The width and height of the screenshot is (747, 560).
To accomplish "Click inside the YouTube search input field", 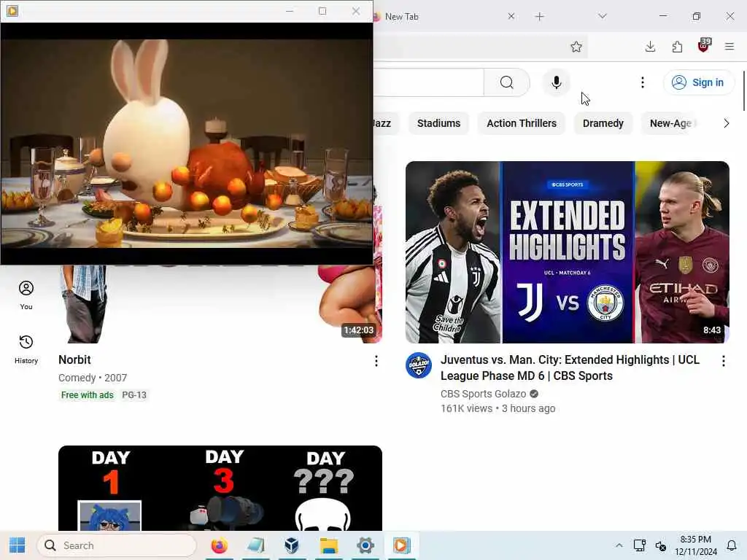I will point(428,82).
